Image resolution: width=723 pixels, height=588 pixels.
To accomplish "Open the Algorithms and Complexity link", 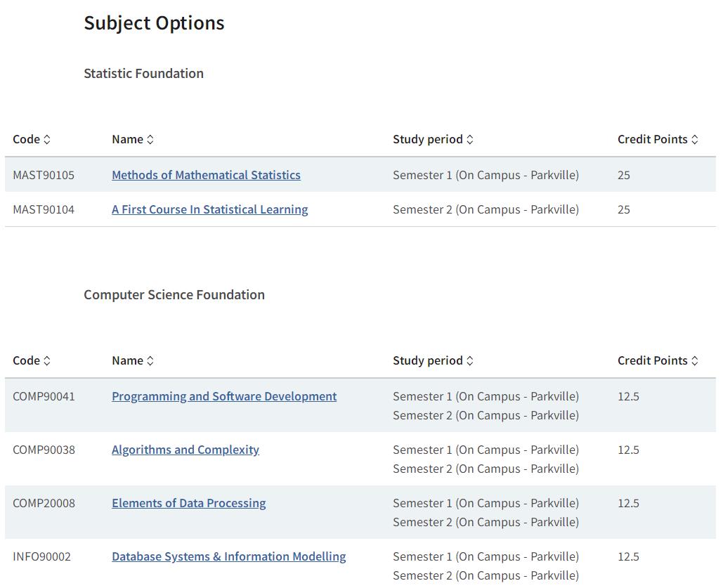I will coord(185,450).
